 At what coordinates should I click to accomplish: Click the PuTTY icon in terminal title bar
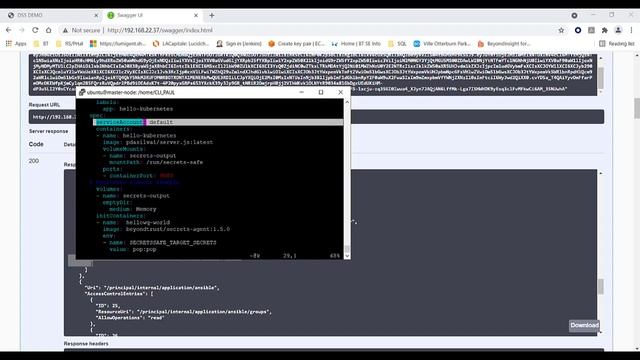[x=82, y=92]
